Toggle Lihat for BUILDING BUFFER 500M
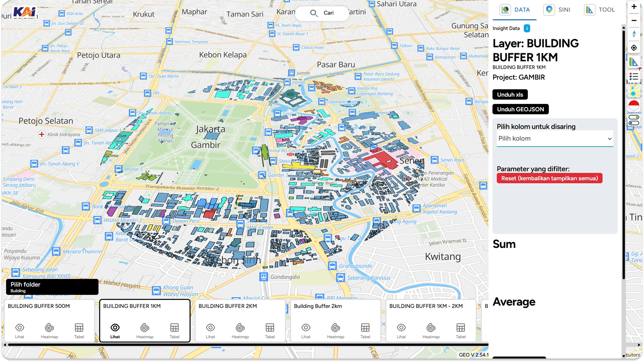Screen dimensions: 644x362 tap(20, 331)
